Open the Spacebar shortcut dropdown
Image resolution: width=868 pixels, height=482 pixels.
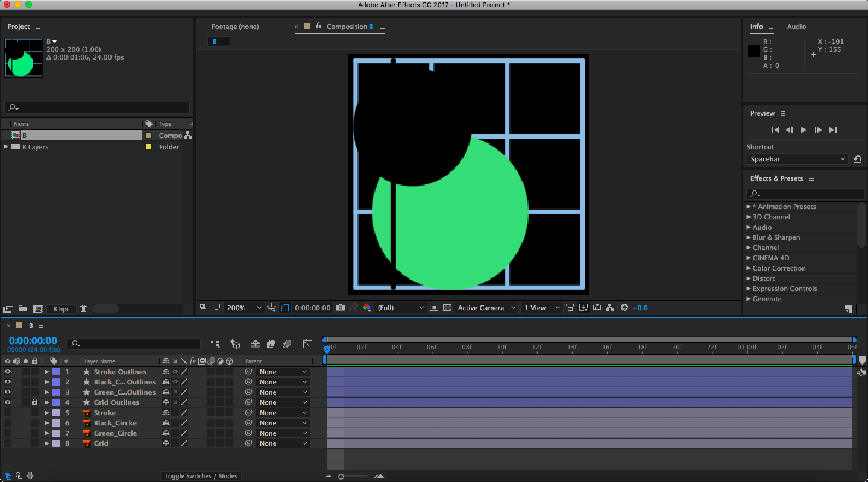[797, 159]
